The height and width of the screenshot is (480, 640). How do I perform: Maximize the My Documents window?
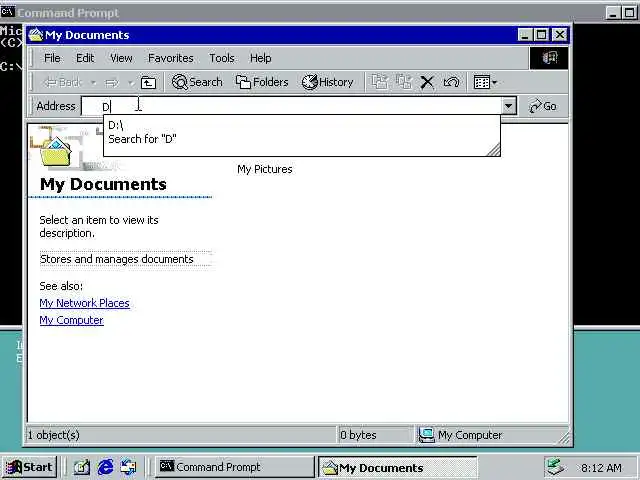[x=542, y=35]
